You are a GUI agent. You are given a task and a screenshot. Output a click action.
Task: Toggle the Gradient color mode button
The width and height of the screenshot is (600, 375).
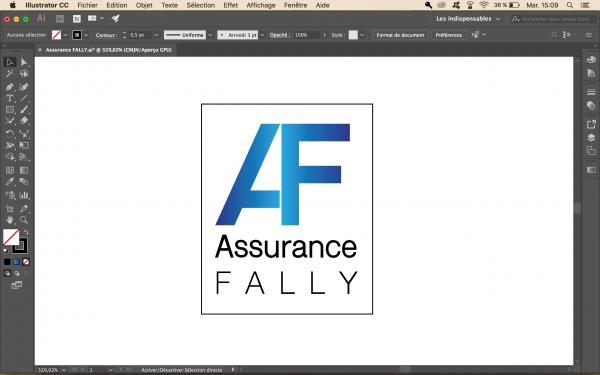[16, 262]
